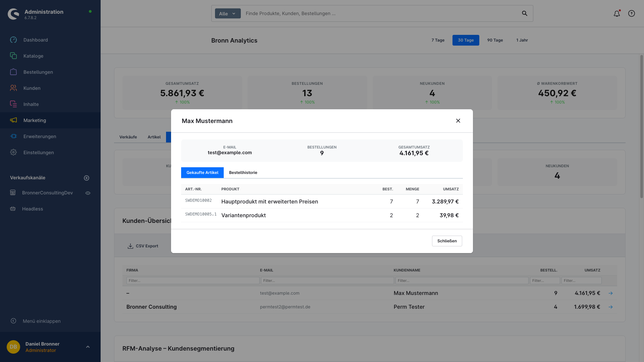
Task: Open notifications bell icon
Action: click(x=616, y=14)
